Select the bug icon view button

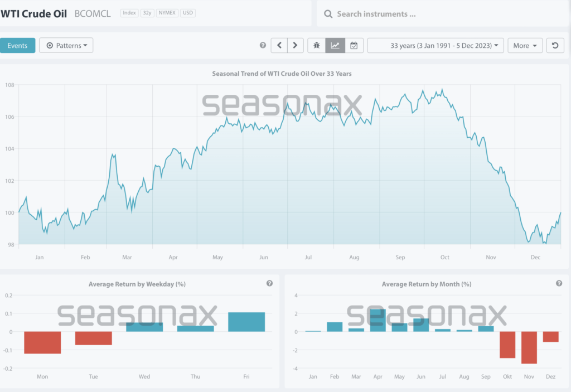tap(317, 45)
